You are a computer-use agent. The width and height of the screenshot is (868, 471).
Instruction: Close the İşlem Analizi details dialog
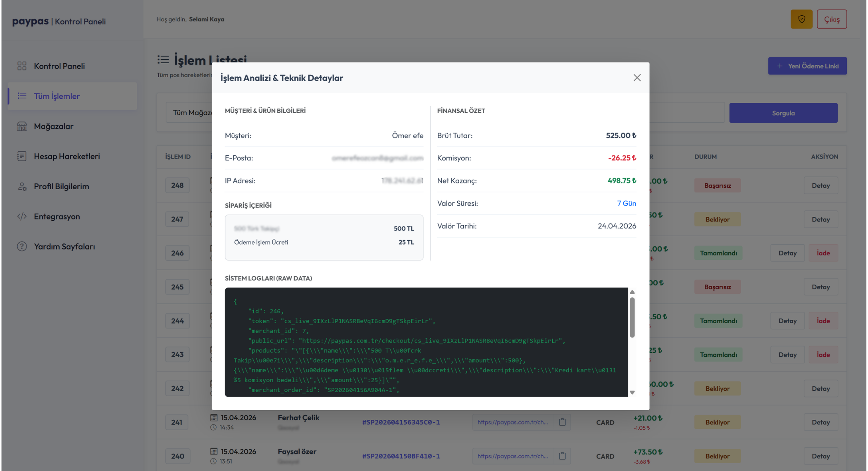637,78
